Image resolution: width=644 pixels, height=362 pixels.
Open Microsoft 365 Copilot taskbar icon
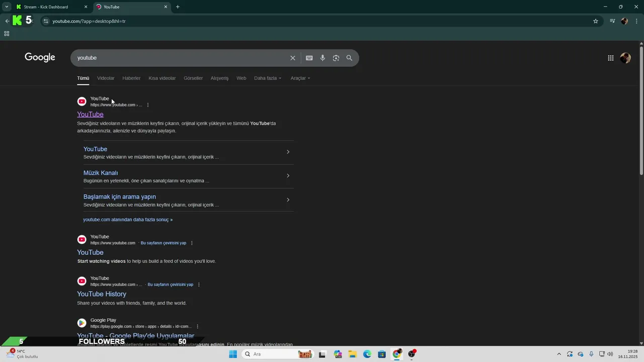[x=338, y=354]
